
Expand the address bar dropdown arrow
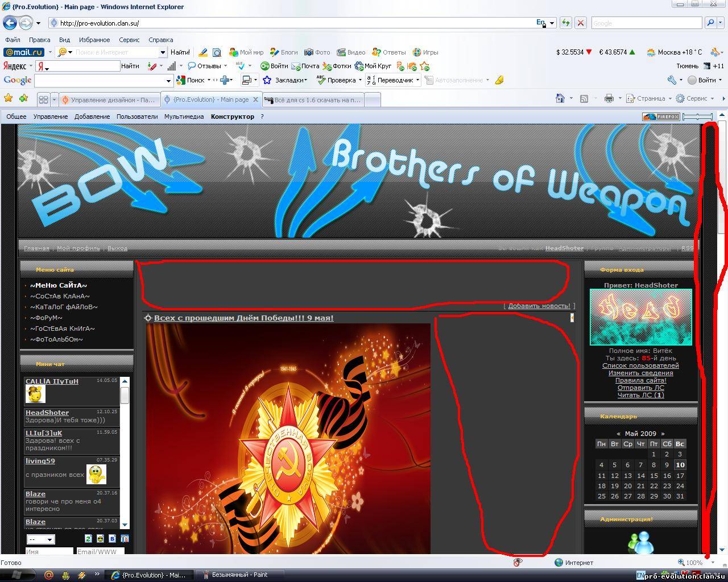[552, 23]
